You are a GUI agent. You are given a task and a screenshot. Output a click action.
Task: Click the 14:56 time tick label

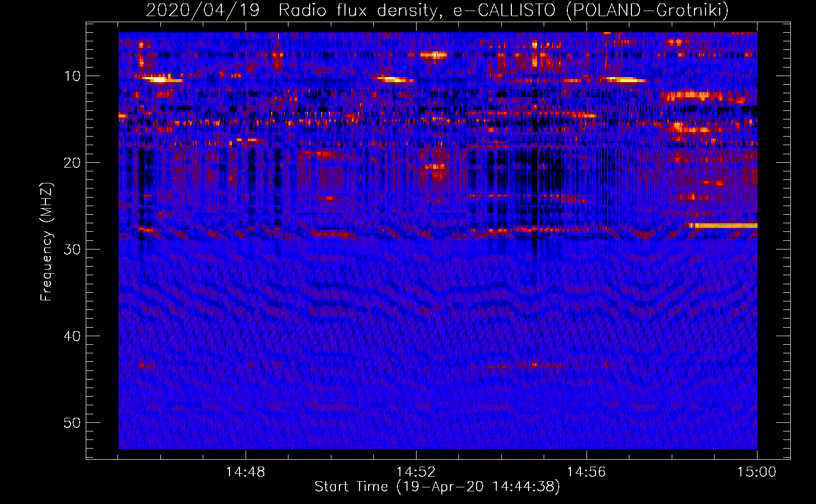tap(587, 472)
